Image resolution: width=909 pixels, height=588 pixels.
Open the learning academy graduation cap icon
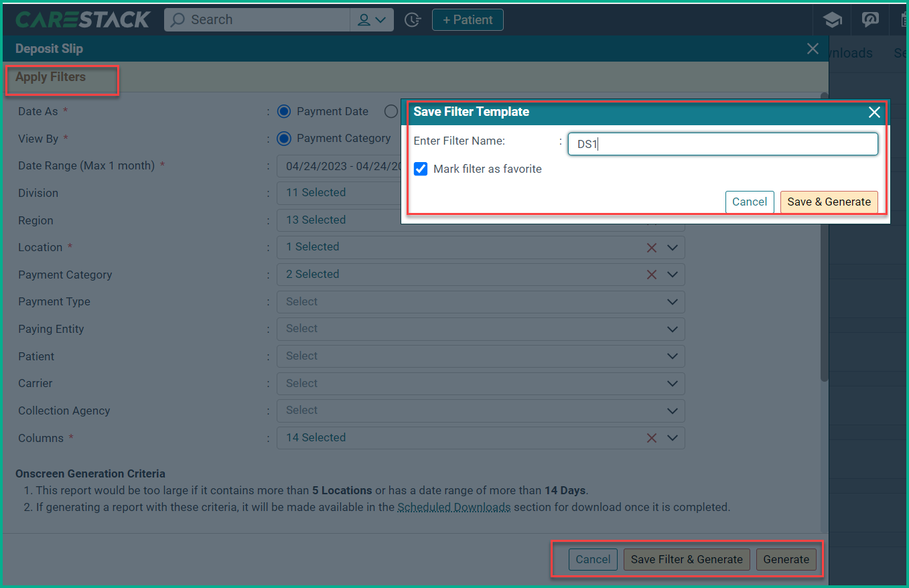tap(832, 19)
